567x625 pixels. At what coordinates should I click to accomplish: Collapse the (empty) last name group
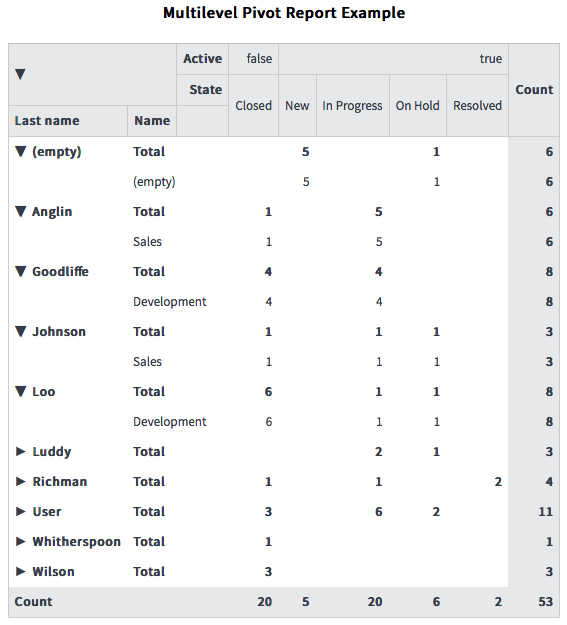[x=20, y=151]
